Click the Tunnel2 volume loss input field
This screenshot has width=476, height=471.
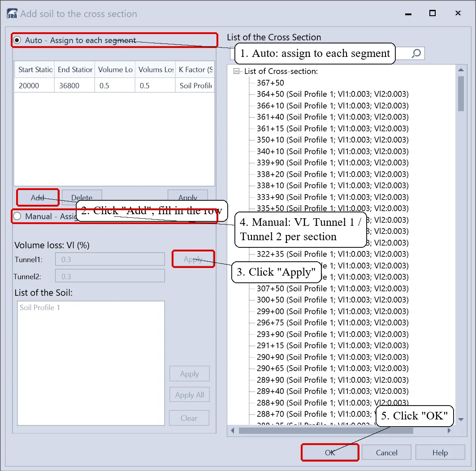[110, 276]
